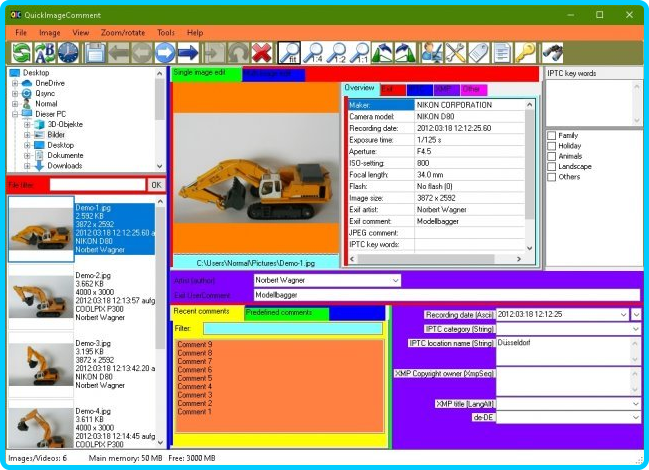Viewport: 649px width, 470px height.
Task: Open the View menu
Action: click(80, 33)
